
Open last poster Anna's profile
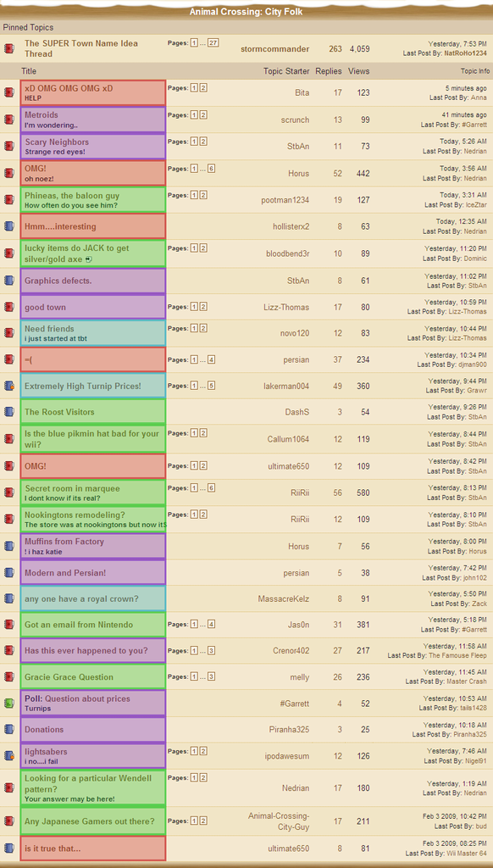(479, 97)
